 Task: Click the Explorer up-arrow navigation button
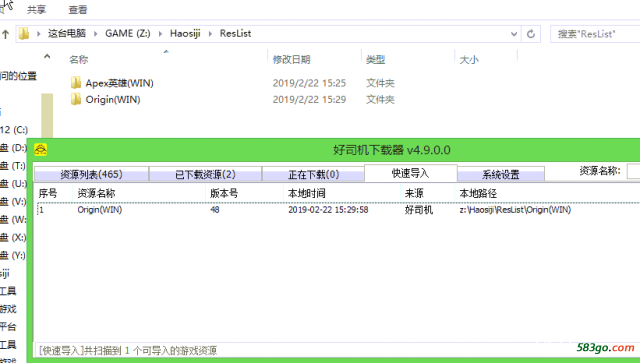coord(5,34)
